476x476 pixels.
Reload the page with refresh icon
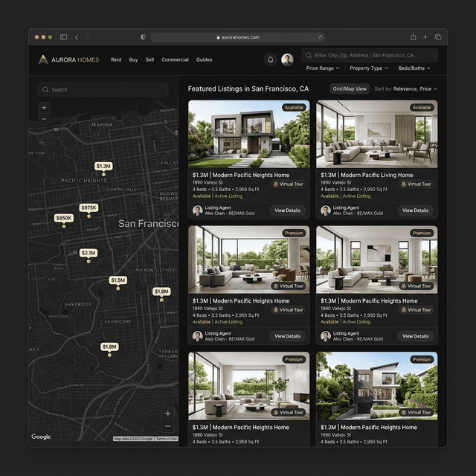pos(321,37)
